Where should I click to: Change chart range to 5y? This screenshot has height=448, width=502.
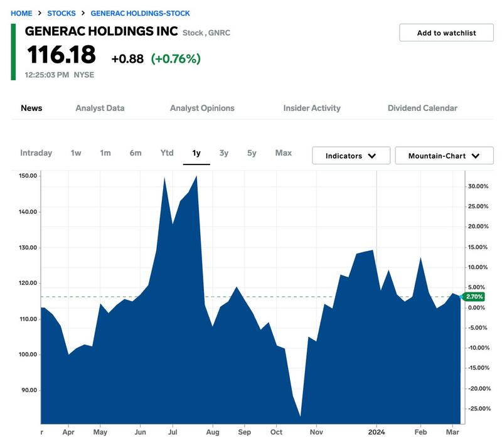click(x=252, y=153)
